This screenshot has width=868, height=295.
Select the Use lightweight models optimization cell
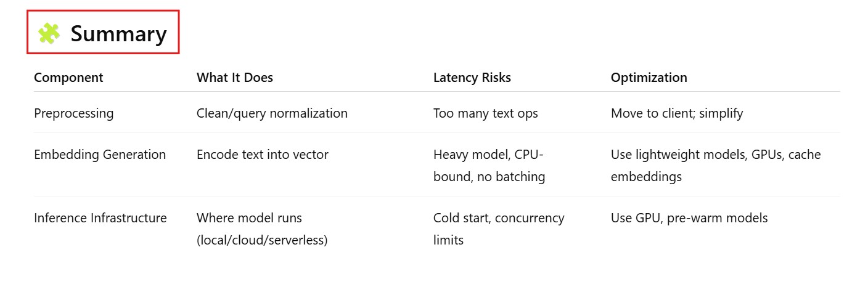(715, 155)
